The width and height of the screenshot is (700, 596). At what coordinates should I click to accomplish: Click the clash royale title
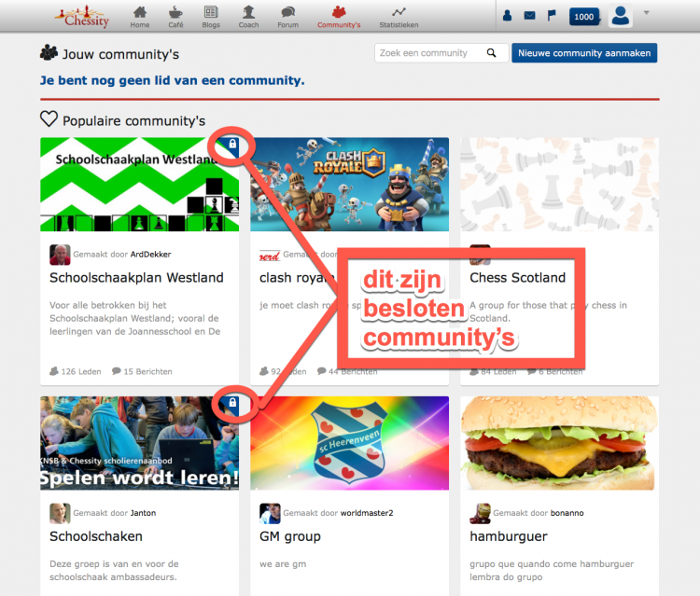pyautogui.click(x=297, y=277)
